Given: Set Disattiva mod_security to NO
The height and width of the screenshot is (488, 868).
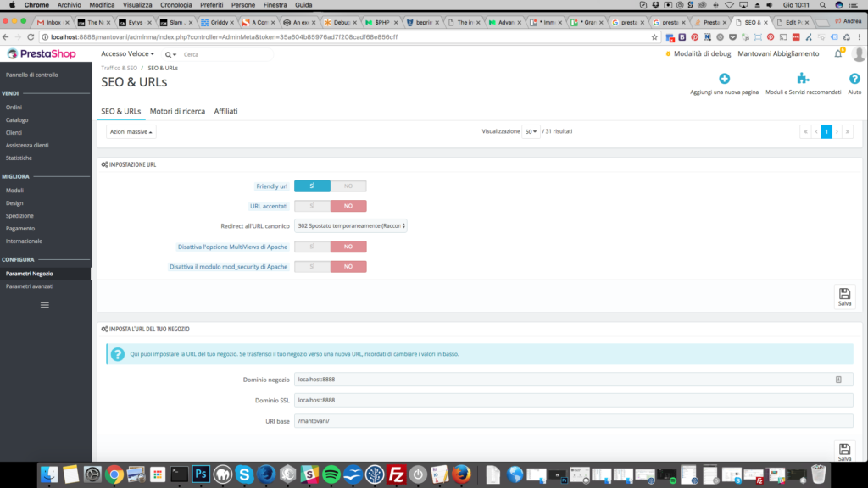Looking at the screenshot, I should click(348, 267).
